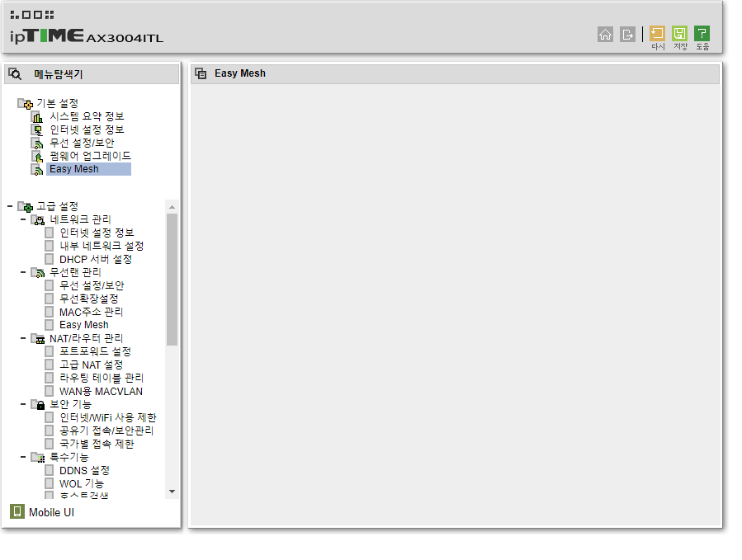Click the menu tree scroll-down arrow

173,492
